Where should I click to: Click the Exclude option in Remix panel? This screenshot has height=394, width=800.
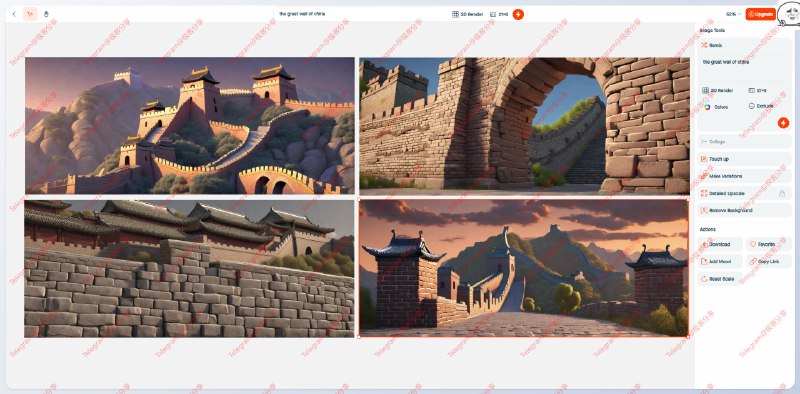(x=761, y=106)
